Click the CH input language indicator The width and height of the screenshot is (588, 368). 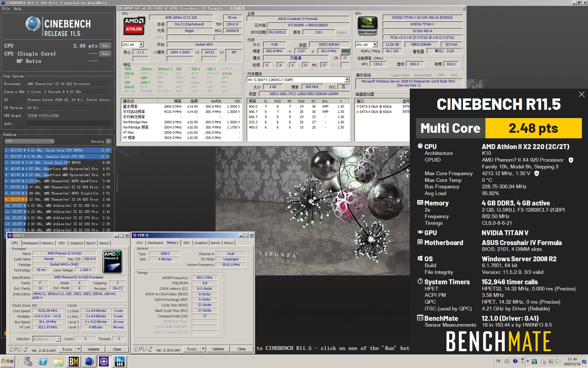tap(498, 361)
